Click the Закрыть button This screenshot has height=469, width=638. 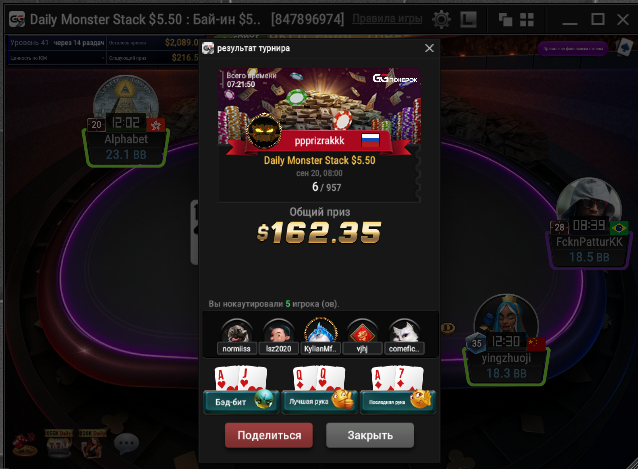point(370,435)
